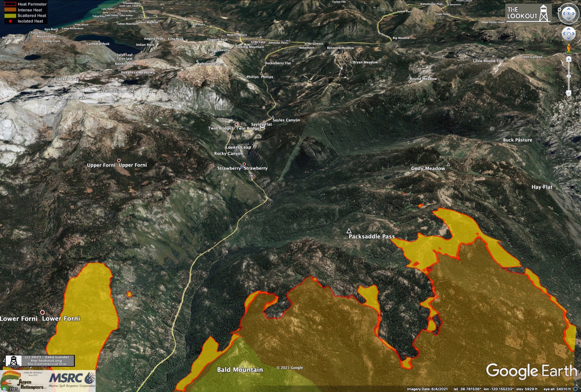
Task: Click the Google Earth logo
Action: click(x=531, y=371)
